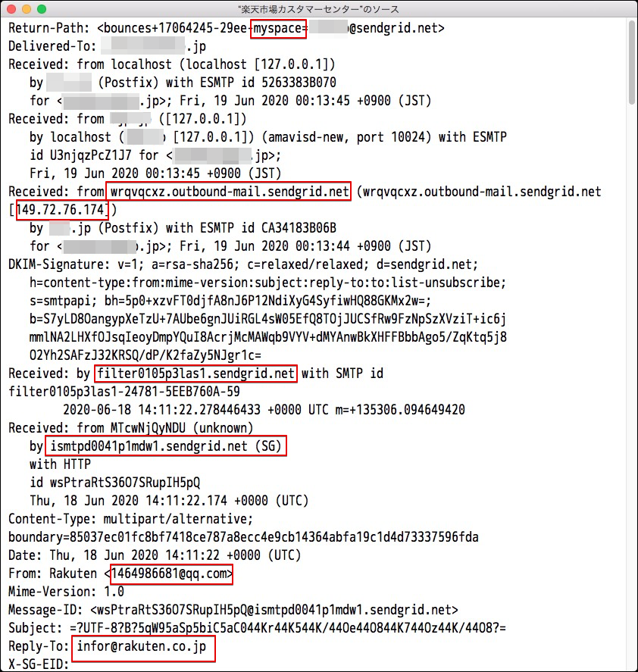Click the vertical scrollbar thumb
The width and height of the screenshot is (638, 672).
click(x=632, y=63)
